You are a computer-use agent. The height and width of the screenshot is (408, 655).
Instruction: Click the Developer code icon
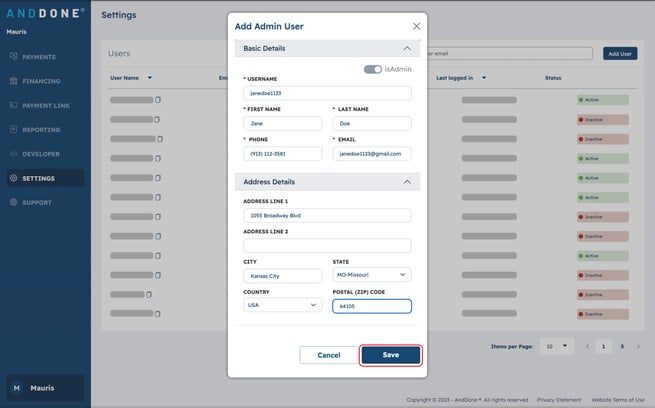tap(13, 154)
